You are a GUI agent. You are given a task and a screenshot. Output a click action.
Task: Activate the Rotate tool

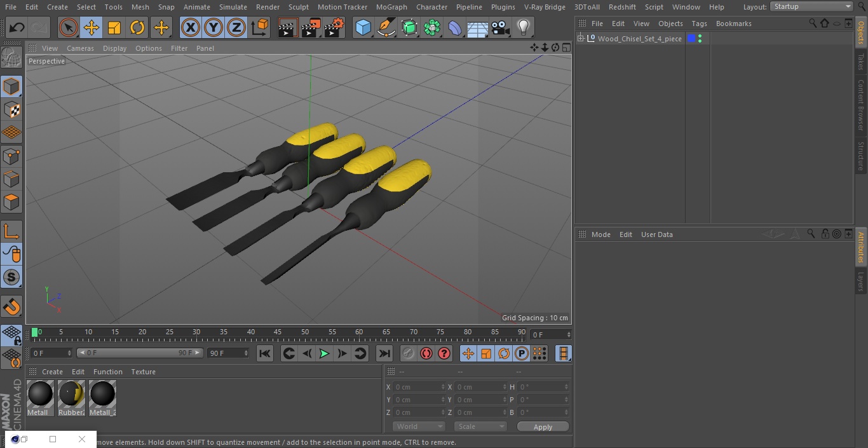[137, 28]
